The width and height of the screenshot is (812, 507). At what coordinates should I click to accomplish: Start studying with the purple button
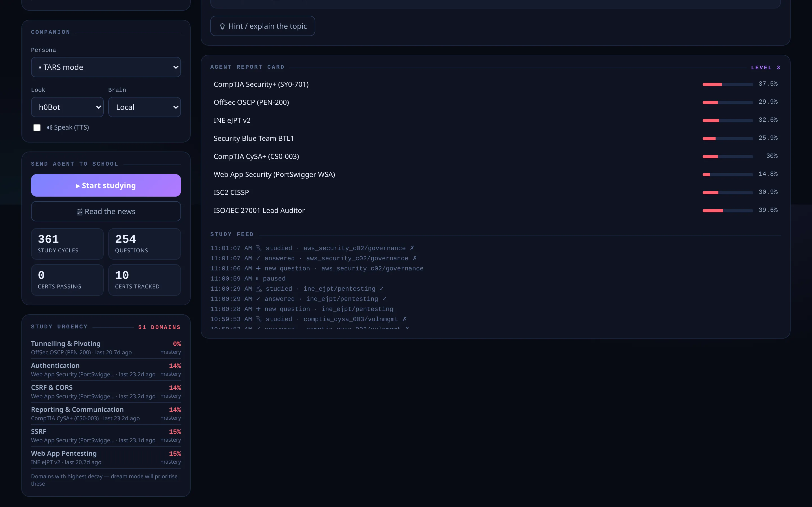click(x=106, y=185)
